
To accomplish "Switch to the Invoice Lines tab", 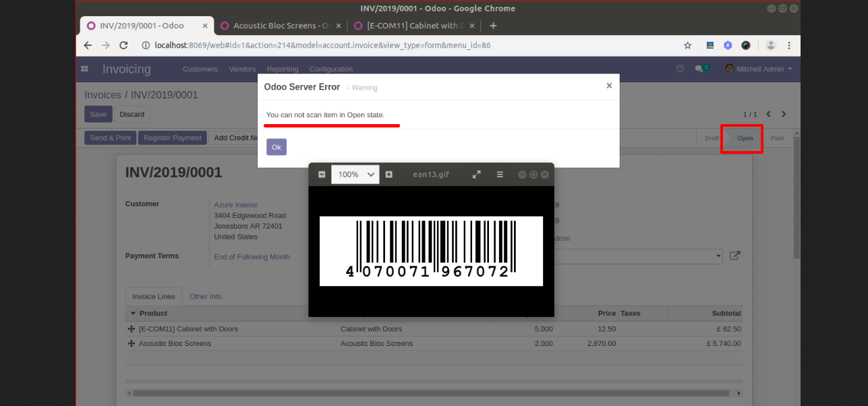I will coord(153,297).
